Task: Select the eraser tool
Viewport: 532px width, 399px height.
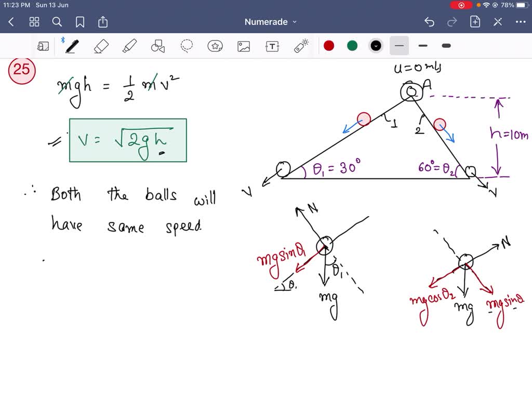Action: click(101, 46)
